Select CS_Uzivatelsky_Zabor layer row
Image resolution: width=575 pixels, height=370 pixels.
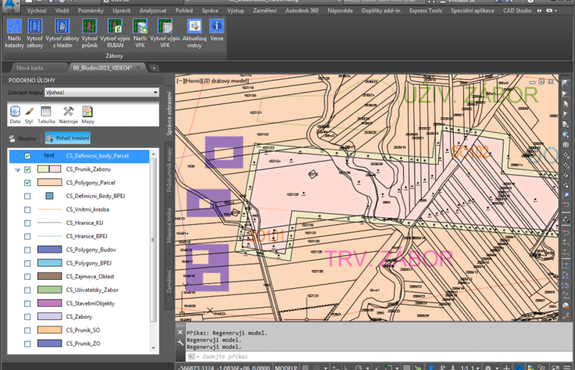click(x=79, y=290)
